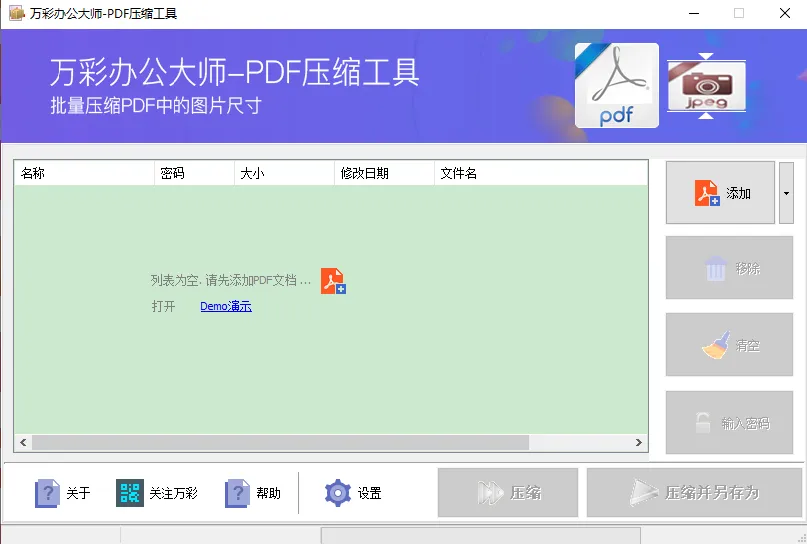The image size is (807, 544).
Task: Click the 大小 size column header
Action: 285,173
